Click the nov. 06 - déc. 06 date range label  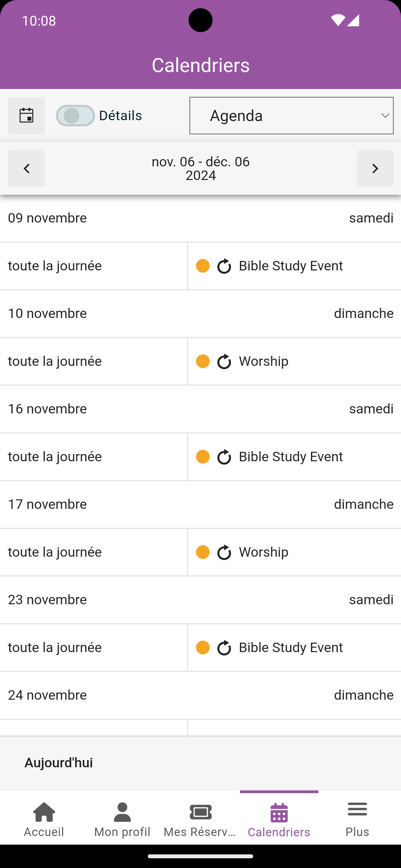200,169
